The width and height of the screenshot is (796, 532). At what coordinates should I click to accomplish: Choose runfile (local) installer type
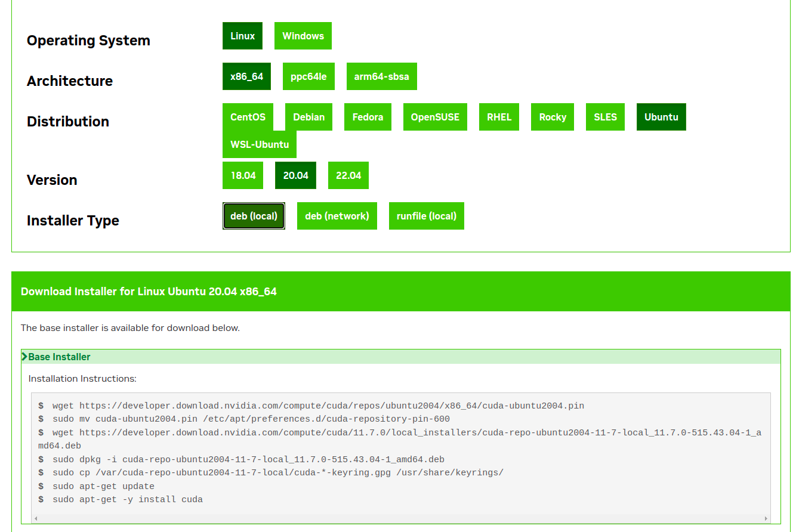[427, 216]
